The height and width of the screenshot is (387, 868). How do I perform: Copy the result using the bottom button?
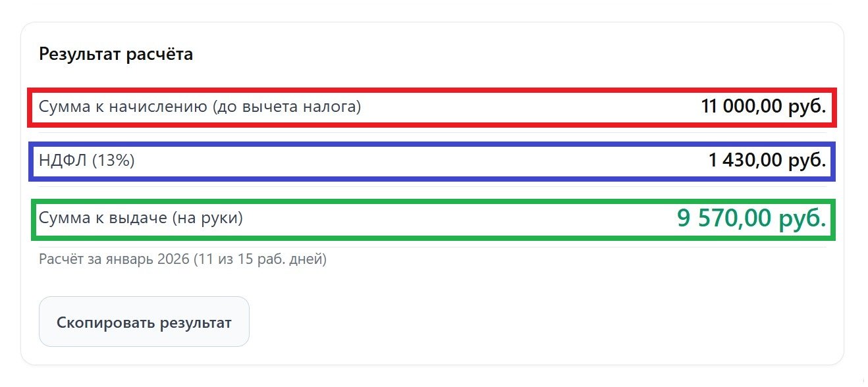[x=144, y=321]
